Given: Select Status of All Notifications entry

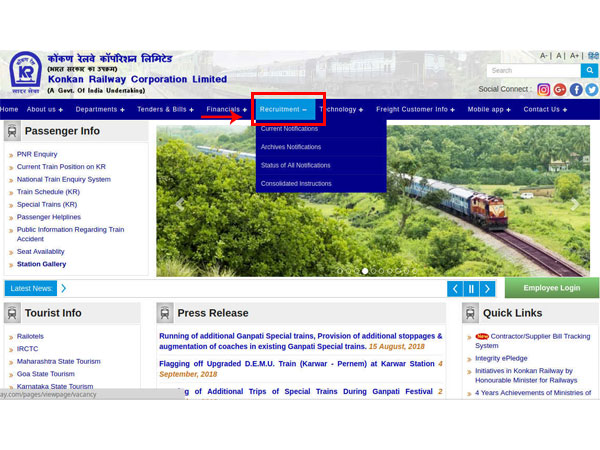Looking at the screenshot, I should pyautogui.click(x=295, y=165).
